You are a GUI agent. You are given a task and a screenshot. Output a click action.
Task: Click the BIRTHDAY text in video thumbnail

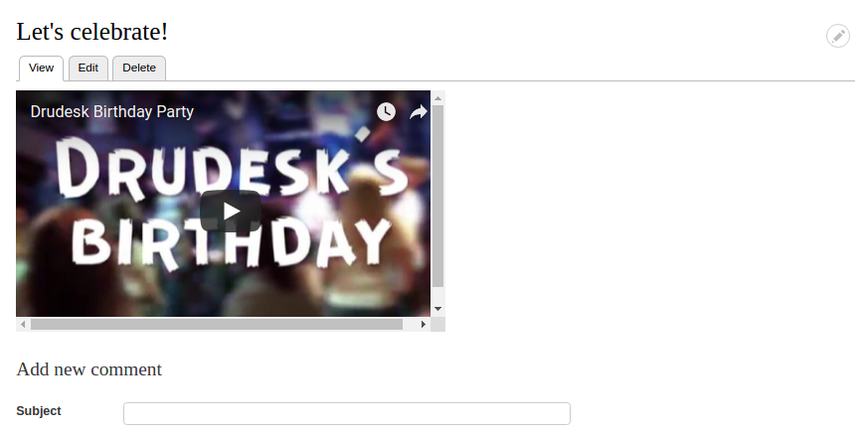coord(231,241)
